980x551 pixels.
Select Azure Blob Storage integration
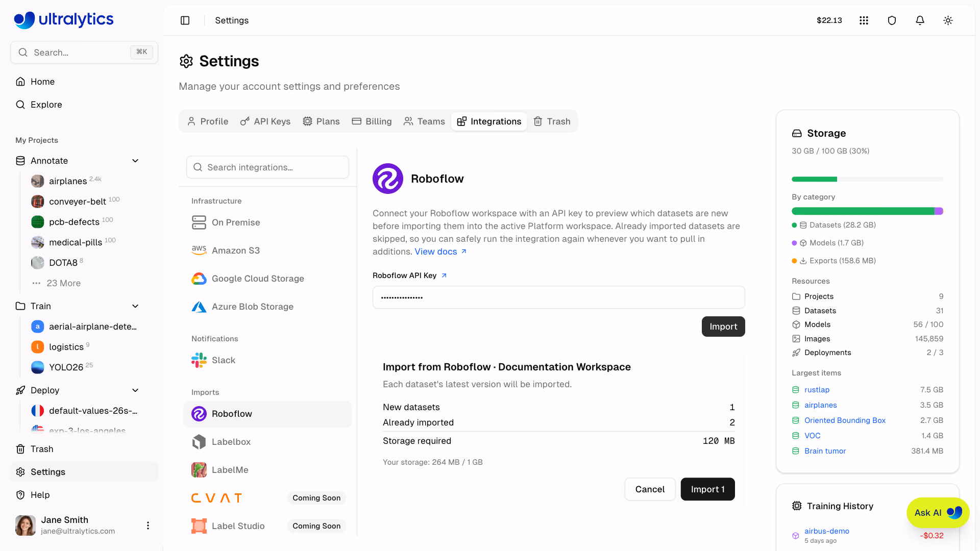click(x=267, y=307)
